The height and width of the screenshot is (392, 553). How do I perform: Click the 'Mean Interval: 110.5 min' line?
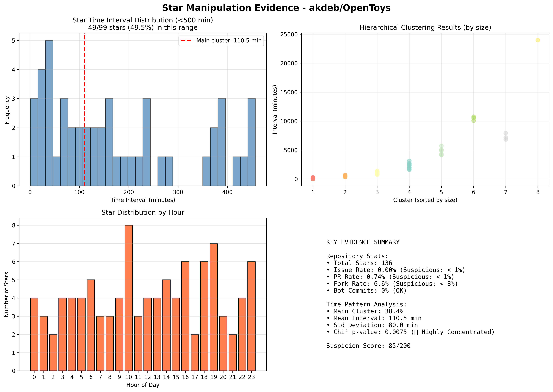(x=374, y=318)
